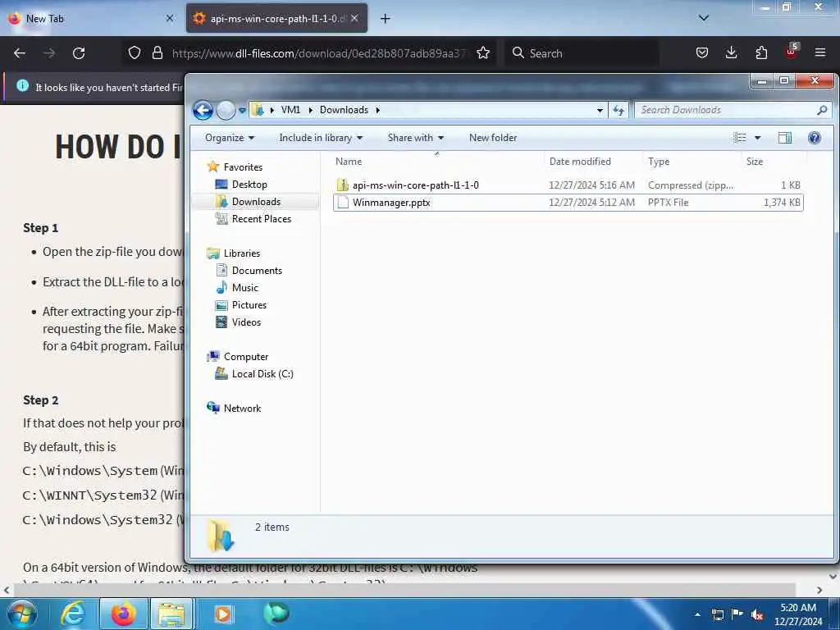This screenshot has width=840, height=630.
Task: Open the Firefox extensions puzzle icon
Action: (761, 53)
